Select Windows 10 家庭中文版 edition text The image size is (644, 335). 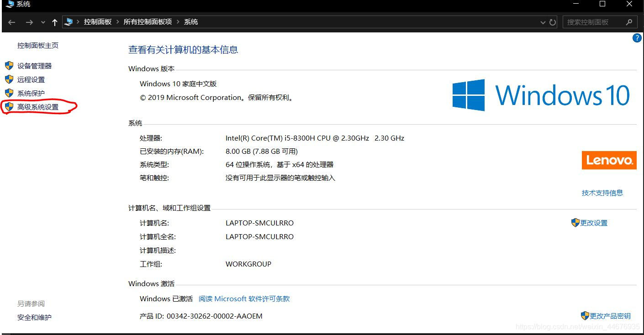pyautogui.click(x=178, y=84)
